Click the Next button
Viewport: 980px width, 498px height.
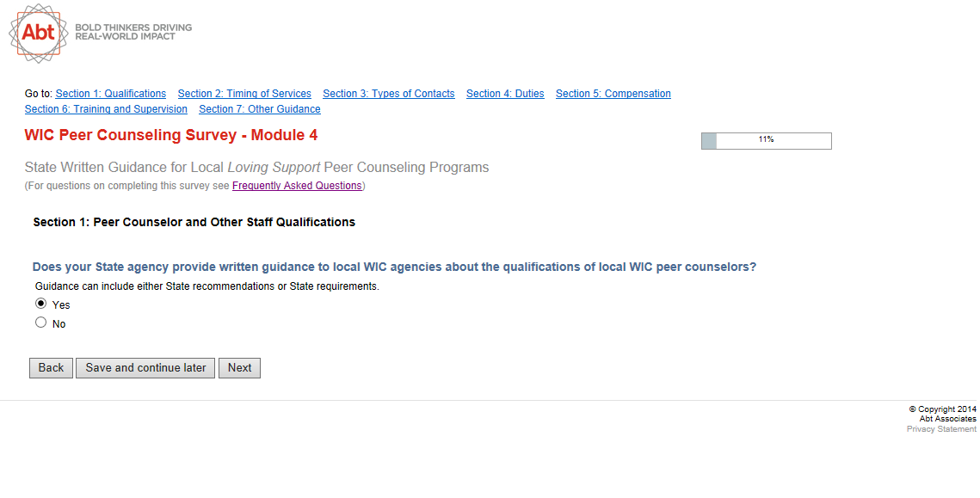[239, 368]
